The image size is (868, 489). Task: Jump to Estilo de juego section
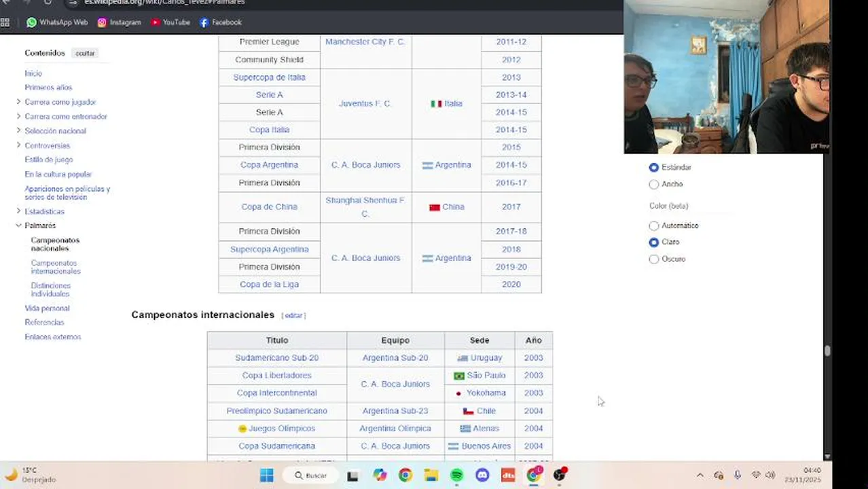pyautogui.click(x=49, y=160)
